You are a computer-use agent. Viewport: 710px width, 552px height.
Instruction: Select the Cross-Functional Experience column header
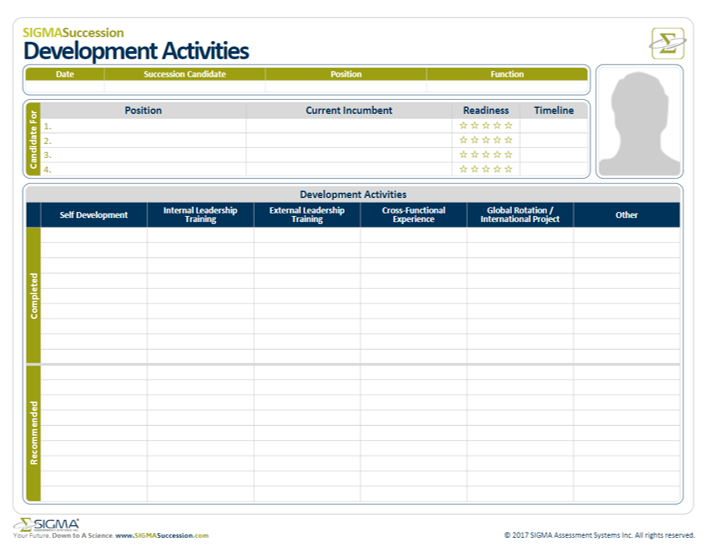tap(413, 215)
